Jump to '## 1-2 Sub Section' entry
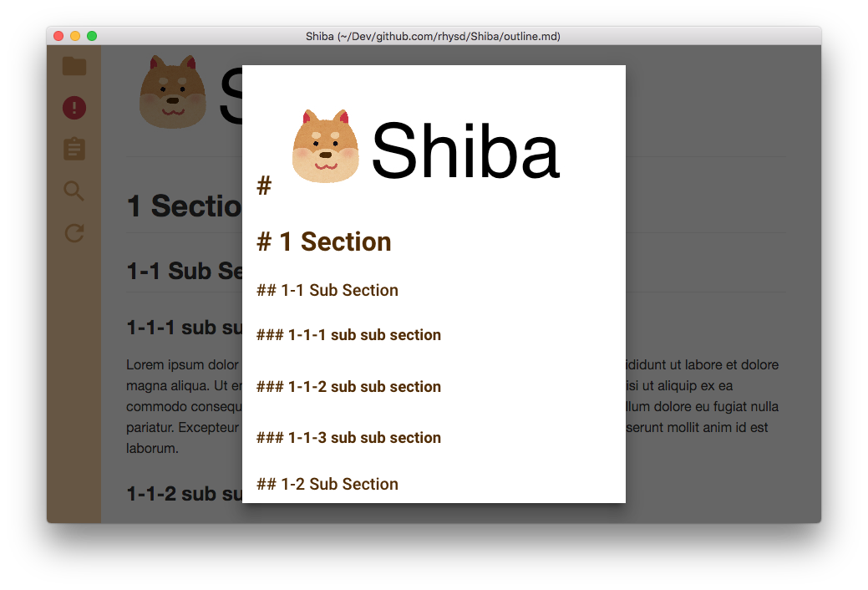Screen dimensions: 868x590 click(327, 484)
